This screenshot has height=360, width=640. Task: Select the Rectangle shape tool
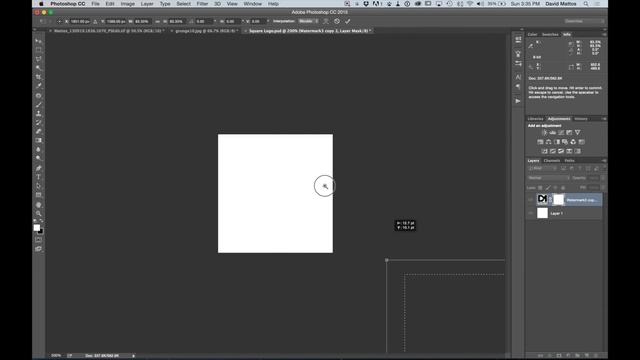38,195
